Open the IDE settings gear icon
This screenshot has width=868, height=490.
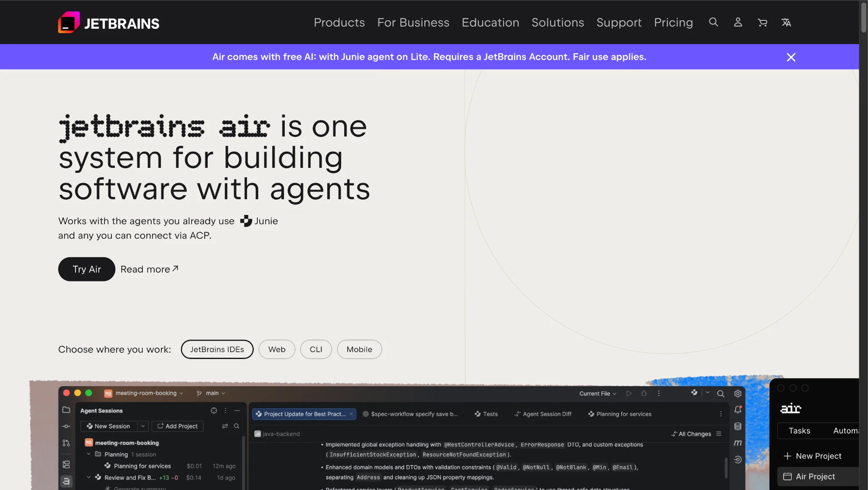tap(738, 393)
